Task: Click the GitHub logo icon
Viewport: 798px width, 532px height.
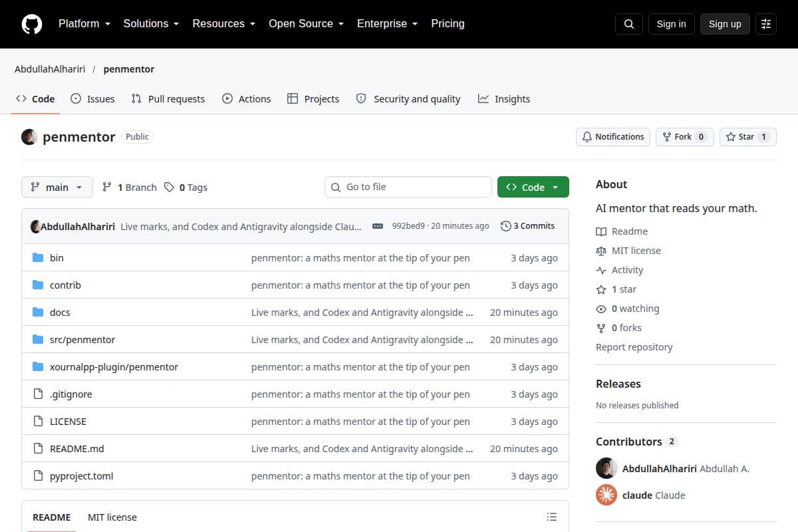Action: 32,24
